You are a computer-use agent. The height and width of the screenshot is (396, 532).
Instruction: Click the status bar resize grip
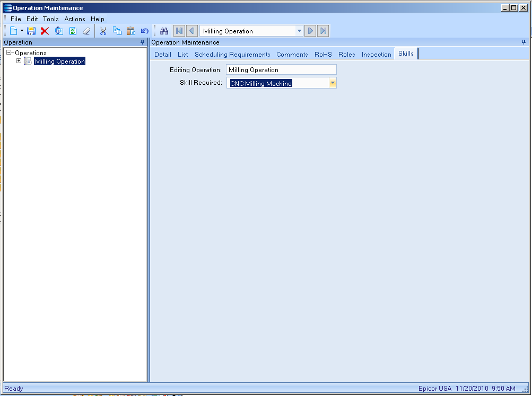point(525,389)
